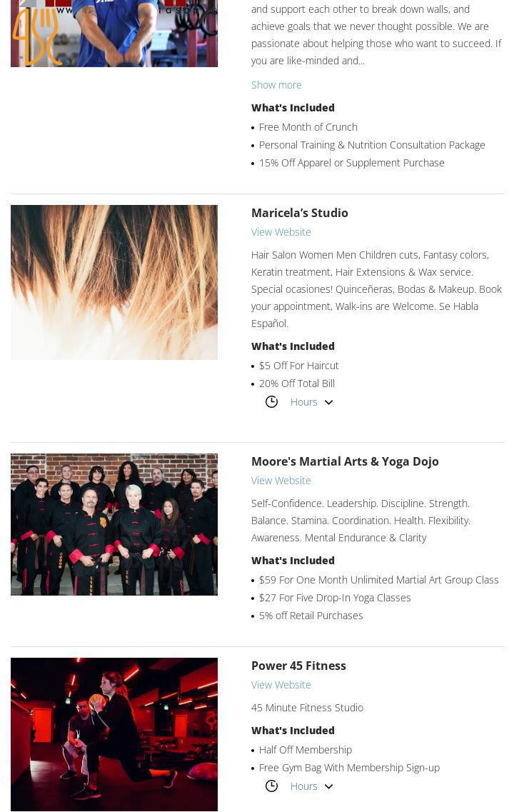Image resolution: width=514 pixels, height=812 pixels.
Task: Click the Power 45 Fitness title
Action: 298,666
